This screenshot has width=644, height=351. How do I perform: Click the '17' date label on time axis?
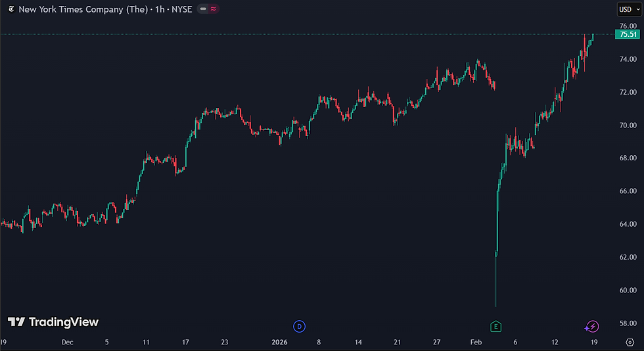[x=185, y=342]
